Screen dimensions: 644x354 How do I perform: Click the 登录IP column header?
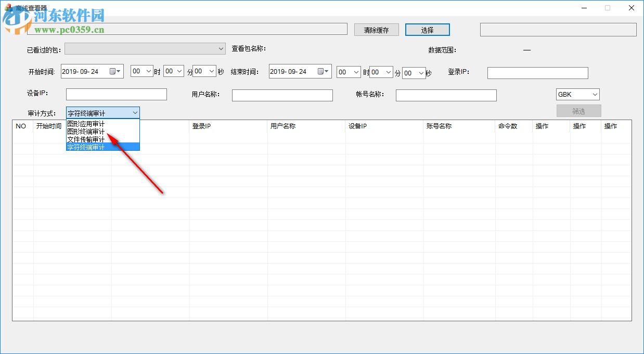pyautogui.click(x=228, y=126)
